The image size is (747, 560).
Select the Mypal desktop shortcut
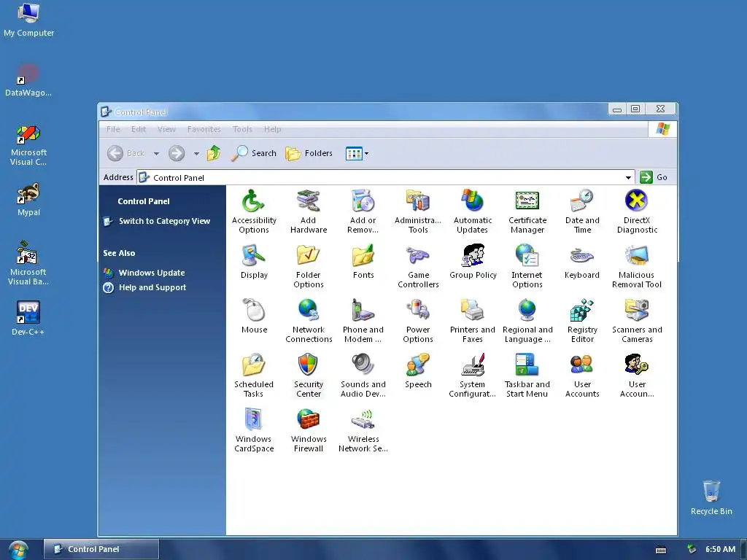click(x=28, y=200)
